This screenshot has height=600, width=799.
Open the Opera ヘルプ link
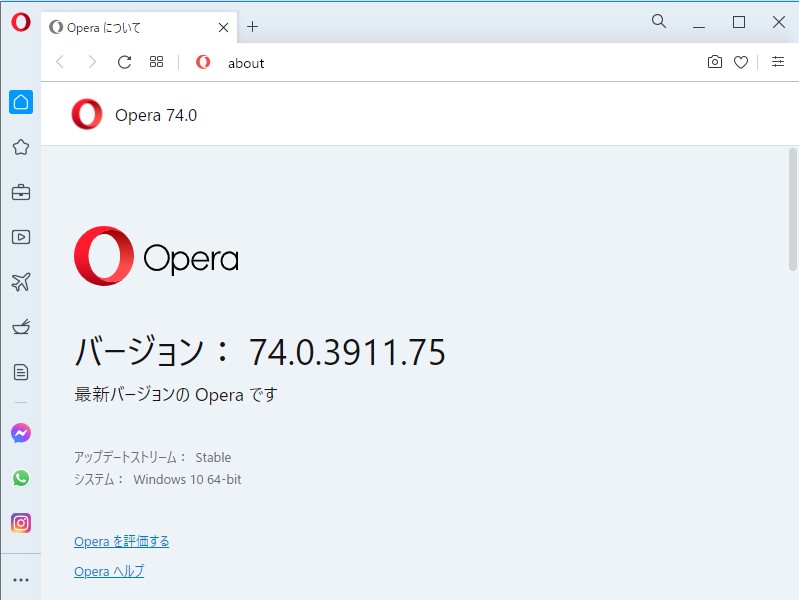click(x=109, y=571)
